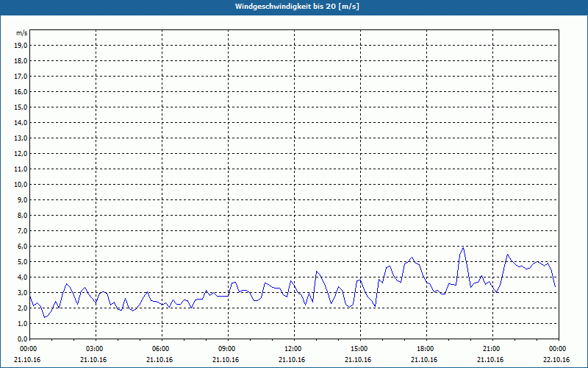Image resolution: width=588 pixels, height=368 pixels.
Task: Select the 7,0 y-axis label
Action: [x=23, y=231]
